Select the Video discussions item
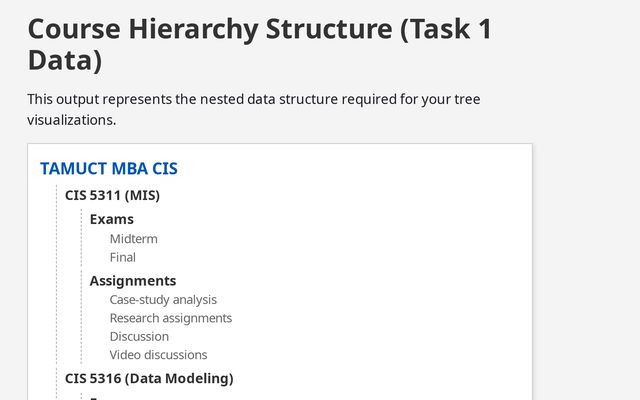 pyautogui.click(x=158, y=355)
